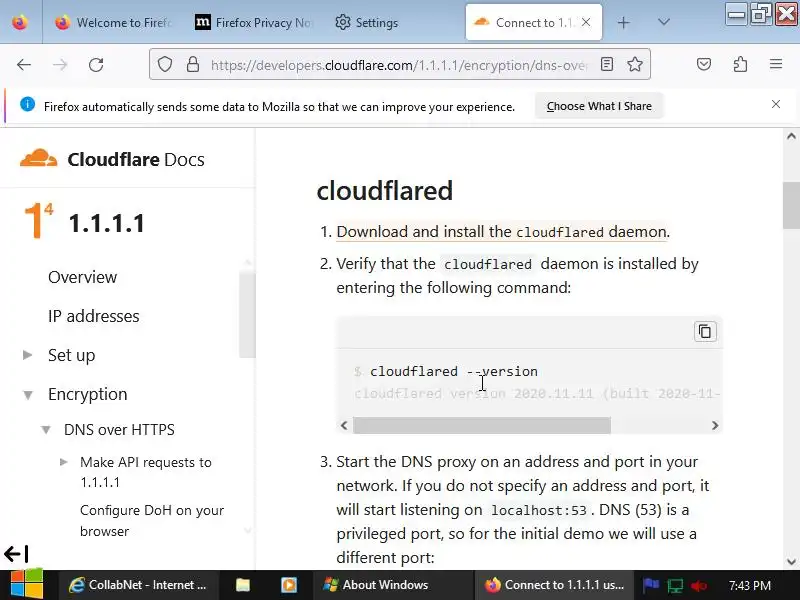Open the DNS over HTTPS sidebar link

click(119, 430)
